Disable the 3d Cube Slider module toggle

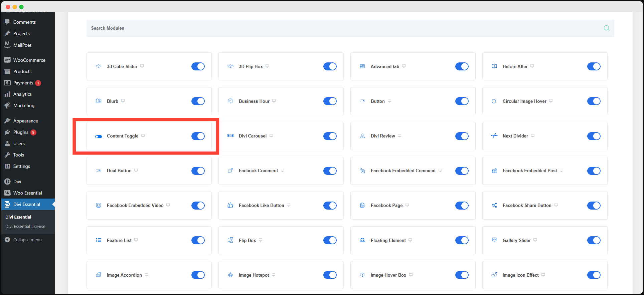198,66
